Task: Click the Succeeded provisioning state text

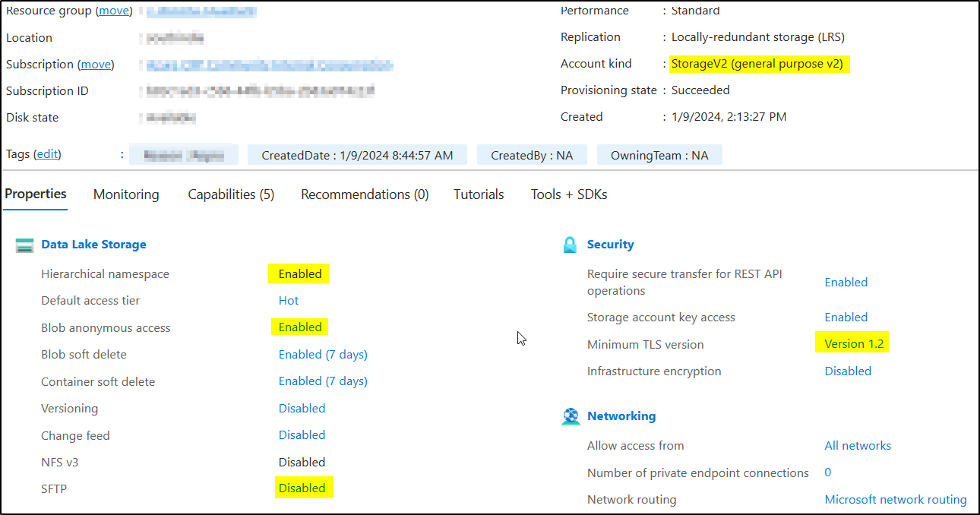Action: (x=700, y=90)
